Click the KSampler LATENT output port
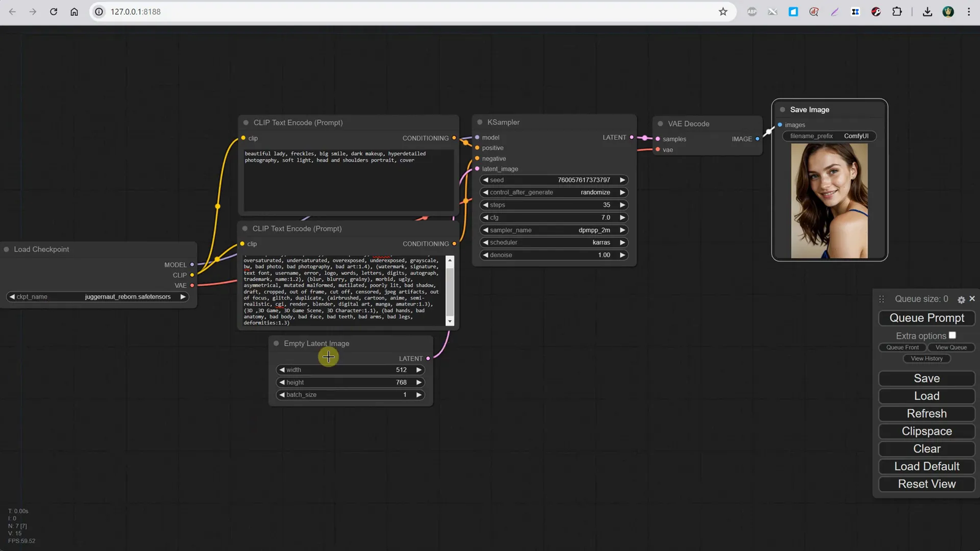The image size is (980, 551). pyautogui.click(x=632, y=138)
